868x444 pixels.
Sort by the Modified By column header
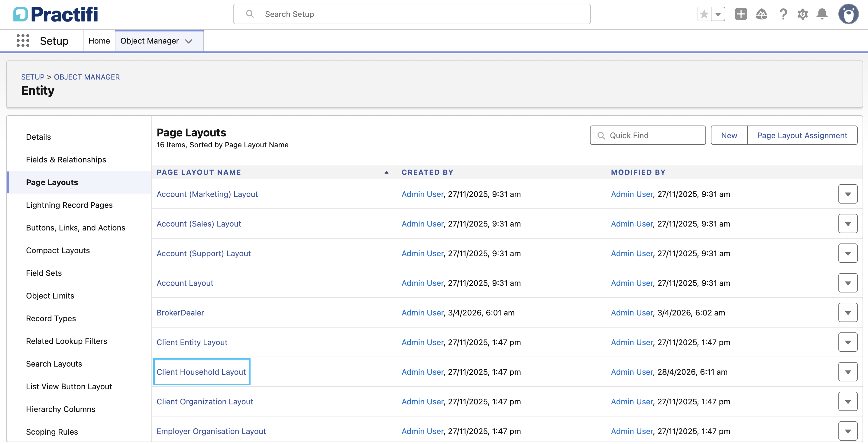tap(638, 172)
